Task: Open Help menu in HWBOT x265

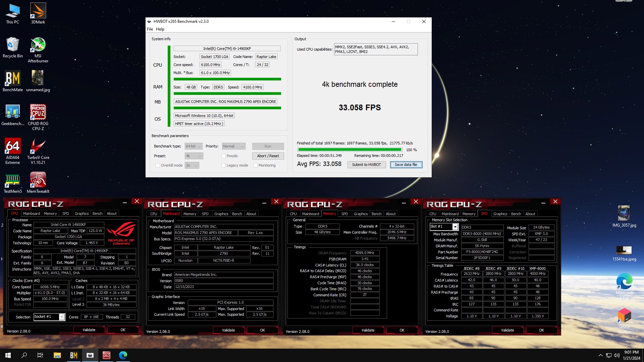Action: point(160,29)
